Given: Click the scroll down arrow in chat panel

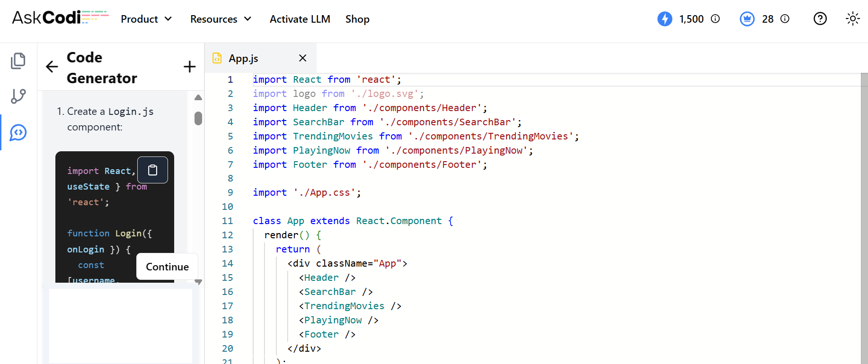Looking at the screenshot, I should (x=198, y=282).
